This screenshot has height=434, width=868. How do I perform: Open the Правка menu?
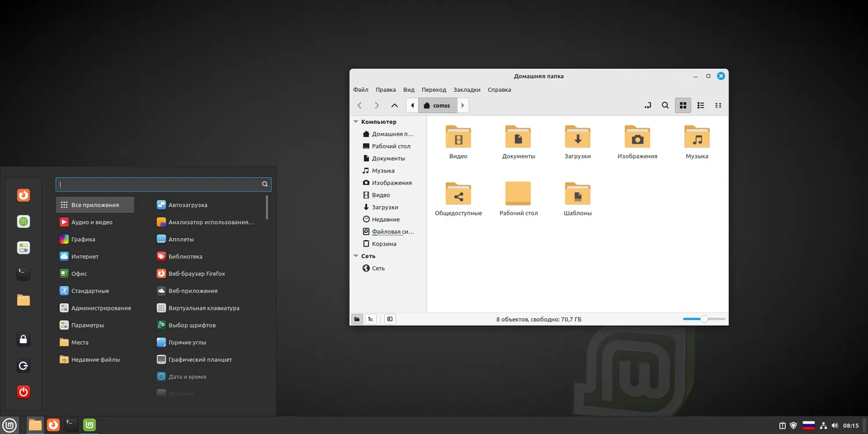click(385, 90)
